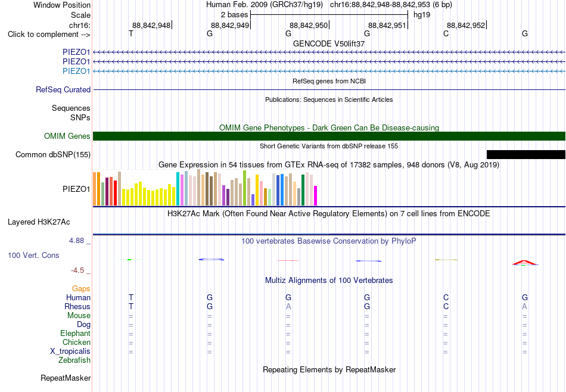Click the red conservation peak at last base

[x=525, y=262]
